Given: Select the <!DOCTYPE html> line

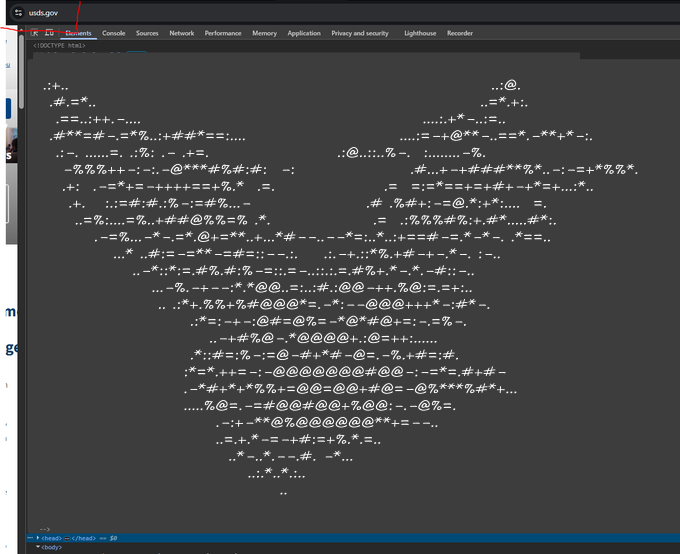Looking at the screenshot, I should tap(59, 46).
